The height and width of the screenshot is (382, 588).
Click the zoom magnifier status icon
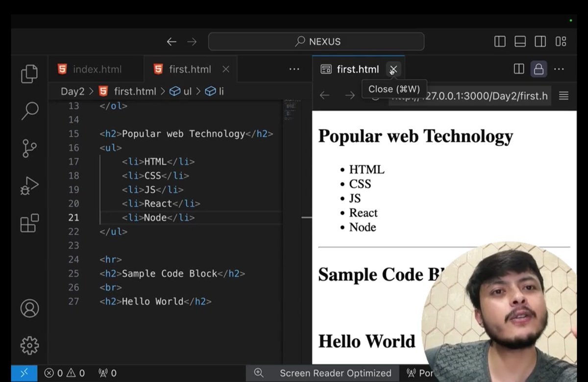pyautogui.click(x=259, y=373)
